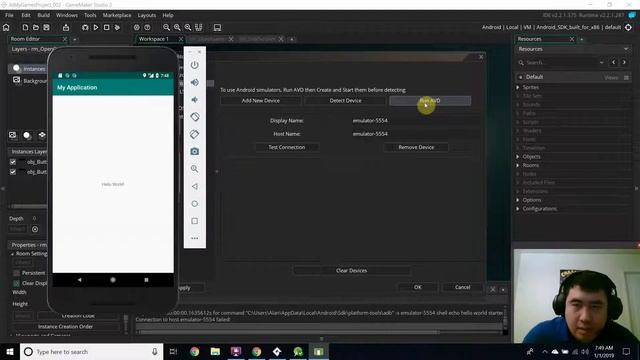Click emulator sidebar Home circle icon

[195, 204]
